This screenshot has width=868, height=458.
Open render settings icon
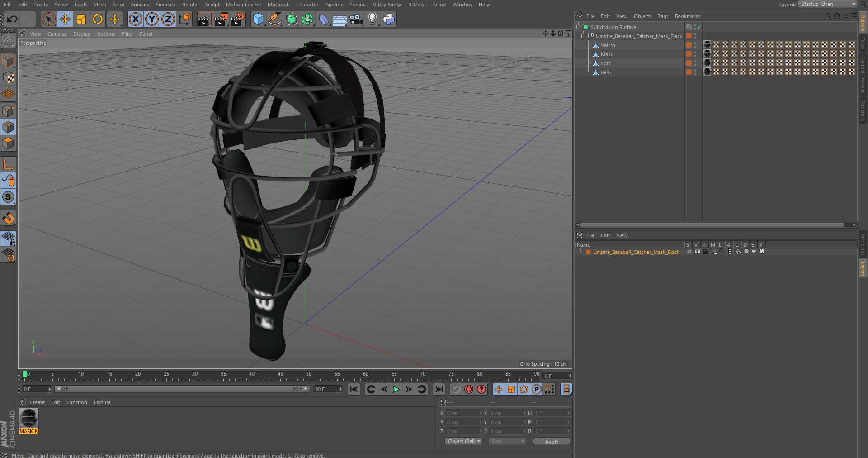[238, 19]
